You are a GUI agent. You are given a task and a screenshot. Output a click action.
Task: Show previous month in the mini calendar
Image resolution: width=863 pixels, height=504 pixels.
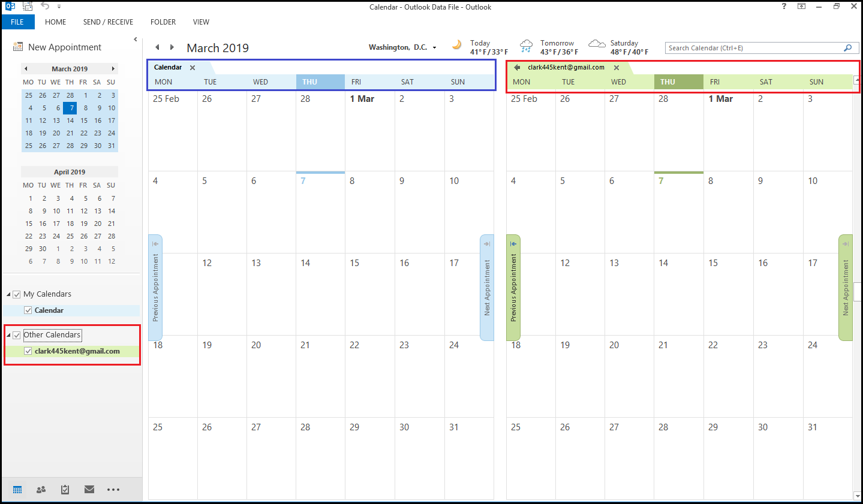point(26,68)
